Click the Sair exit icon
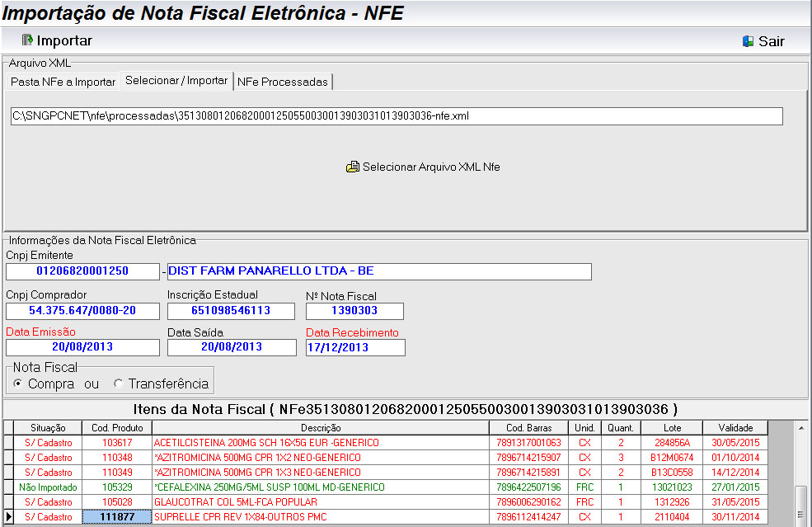 click(x=749, y=41)
